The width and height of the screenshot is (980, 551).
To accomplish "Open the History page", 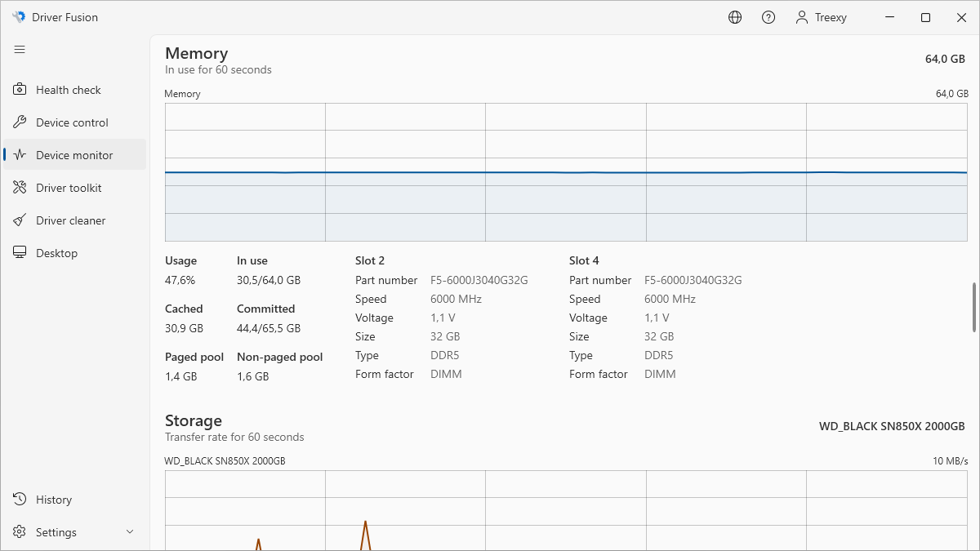I will tap(54, 500).
